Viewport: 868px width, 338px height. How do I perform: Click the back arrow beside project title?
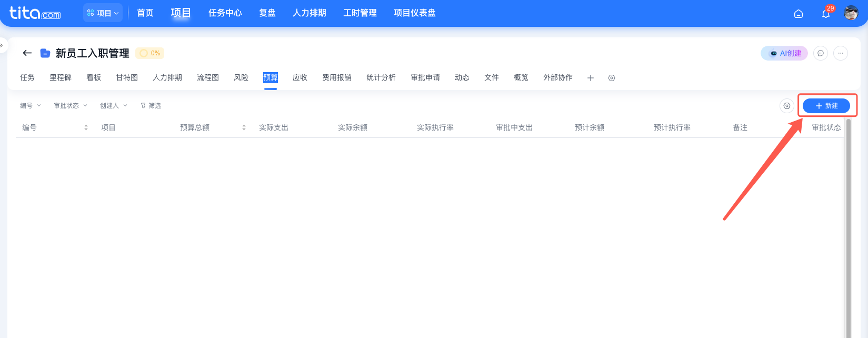click(x=27, y=53)
